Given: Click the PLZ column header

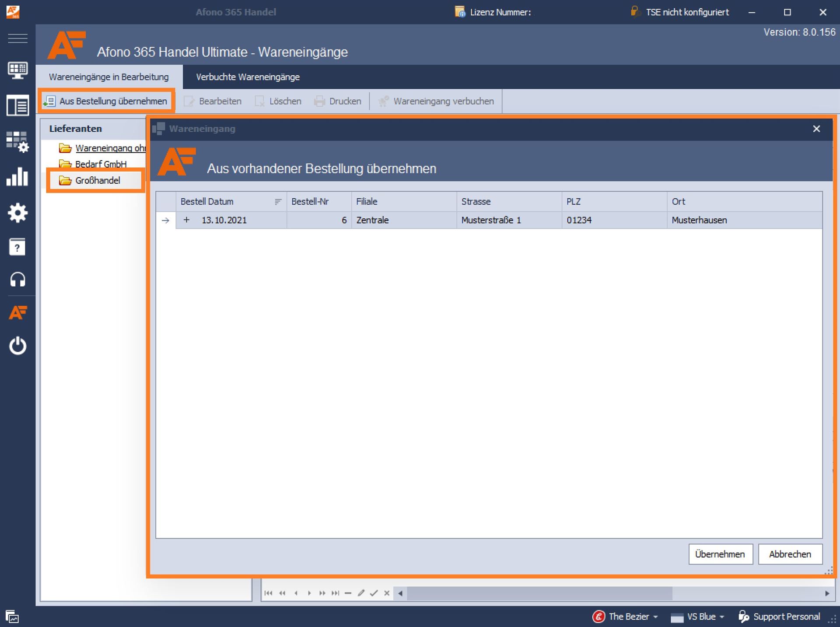Looking at the screenshot, I should coord(614,202).
